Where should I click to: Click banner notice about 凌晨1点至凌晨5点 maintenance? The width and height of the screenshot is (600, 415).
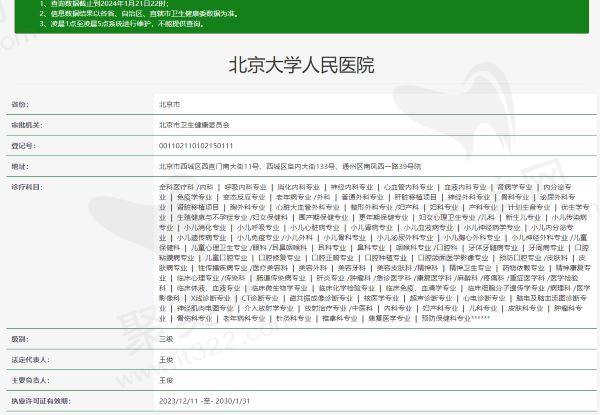(x=122, y=24)
